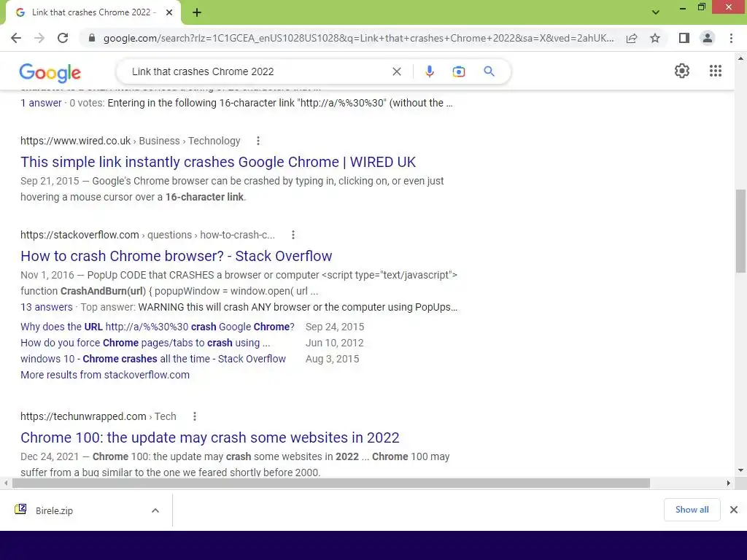The width and height of the screenshot is (747, 560).
Task: Reload the current page
Action: [63, 38]
